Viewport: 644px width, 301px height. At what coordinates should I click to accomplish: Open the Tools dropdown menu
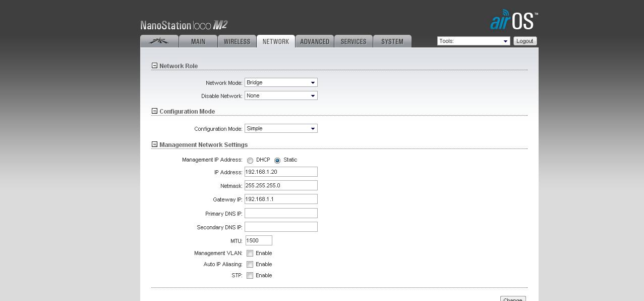coord(474,41)
